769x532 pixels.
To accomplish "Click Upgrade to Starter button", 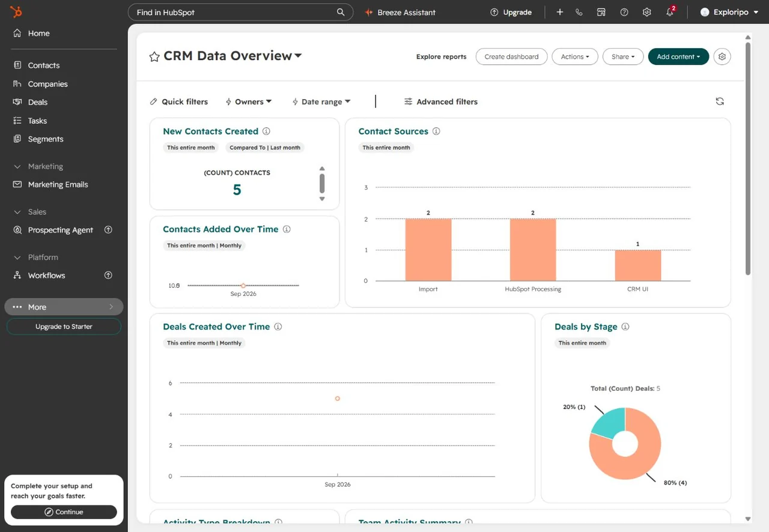I will [64, 327].
